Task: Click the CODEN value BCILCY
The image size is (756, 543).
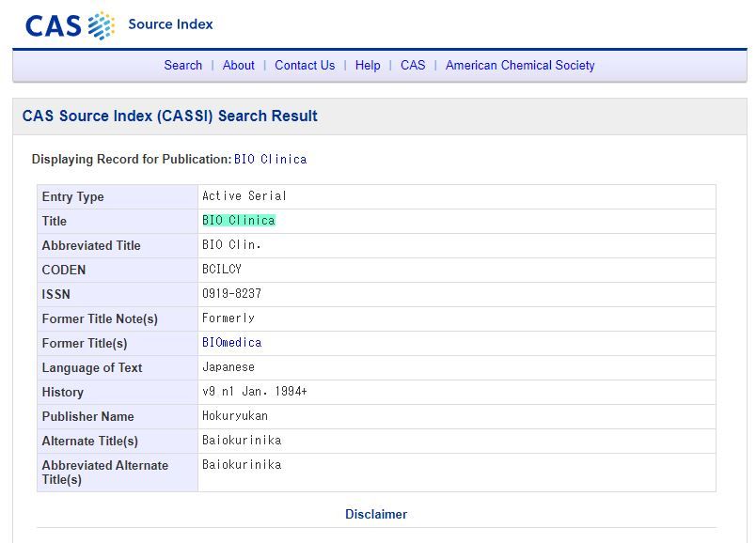Action: pos(222,269)
